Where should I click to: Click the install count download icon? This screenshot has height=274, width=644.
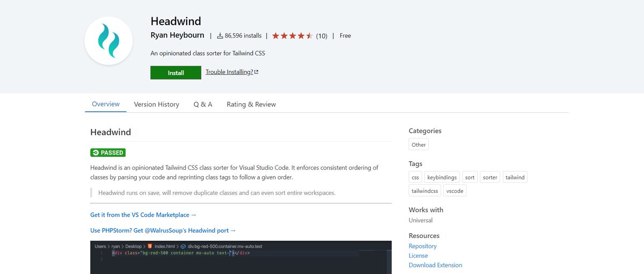220,36
